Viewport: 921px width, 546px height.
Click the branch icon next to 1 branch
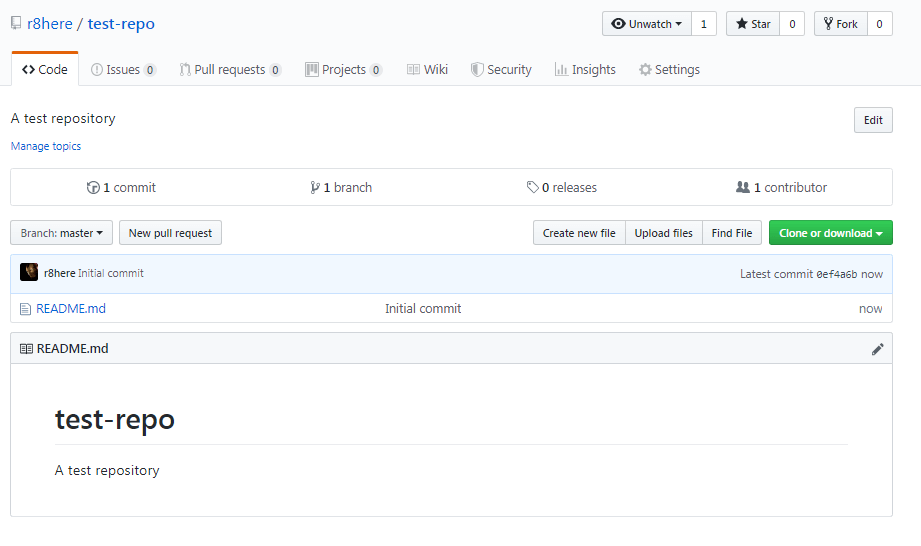coord(315,187)
